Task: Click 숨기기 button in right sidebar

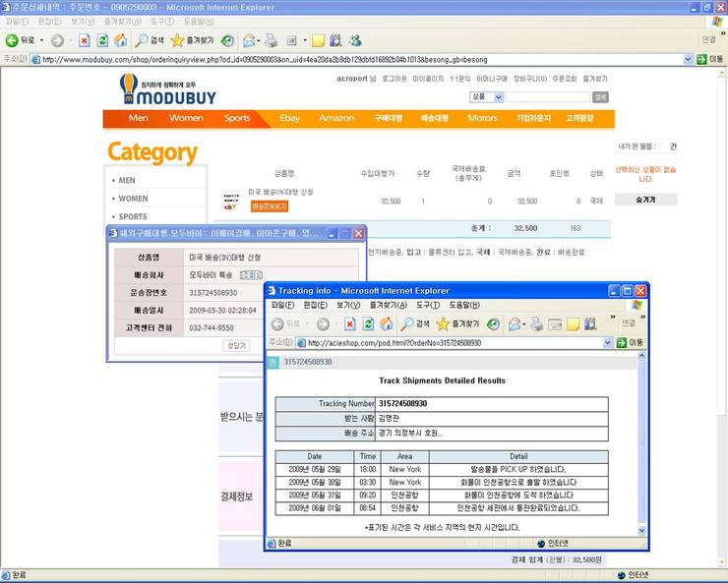Action: [645, 200]
